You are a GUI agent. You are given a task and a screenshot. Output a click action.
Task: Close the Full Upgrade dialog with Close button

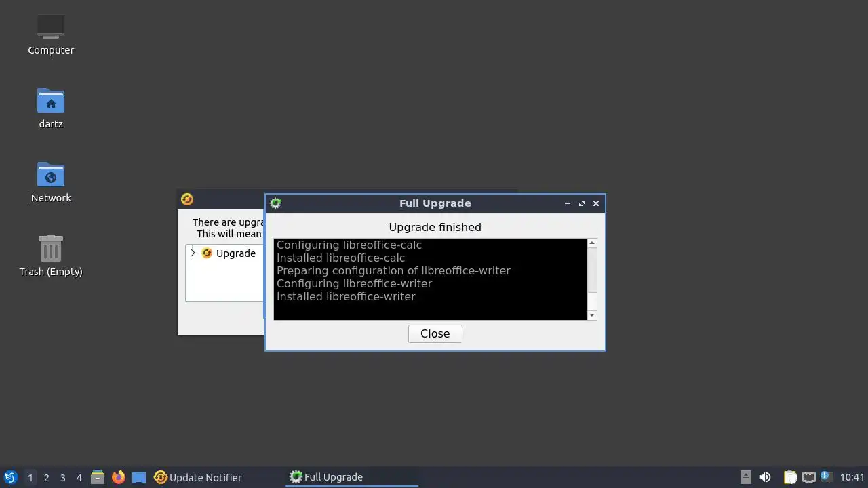[x=435, y=333]
